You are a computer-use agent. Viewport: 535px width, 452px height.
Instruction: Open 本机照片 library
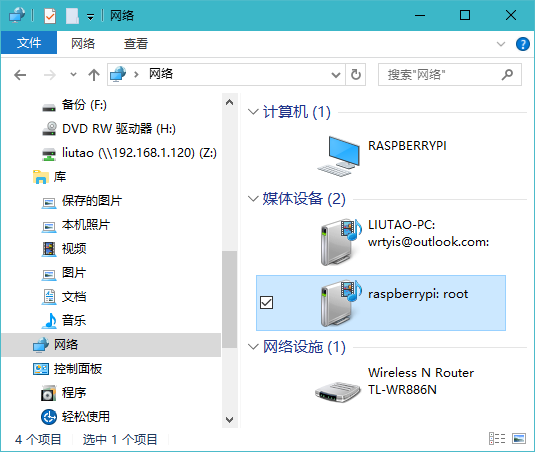click(x=111, y=225)
